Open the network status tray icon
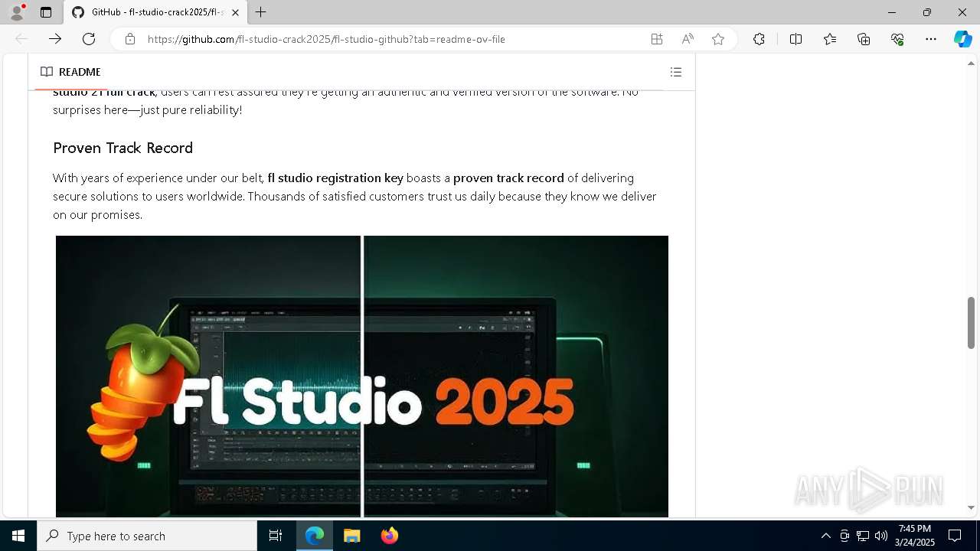This screenshot has height=551, width=980. [x=863, y=536]
